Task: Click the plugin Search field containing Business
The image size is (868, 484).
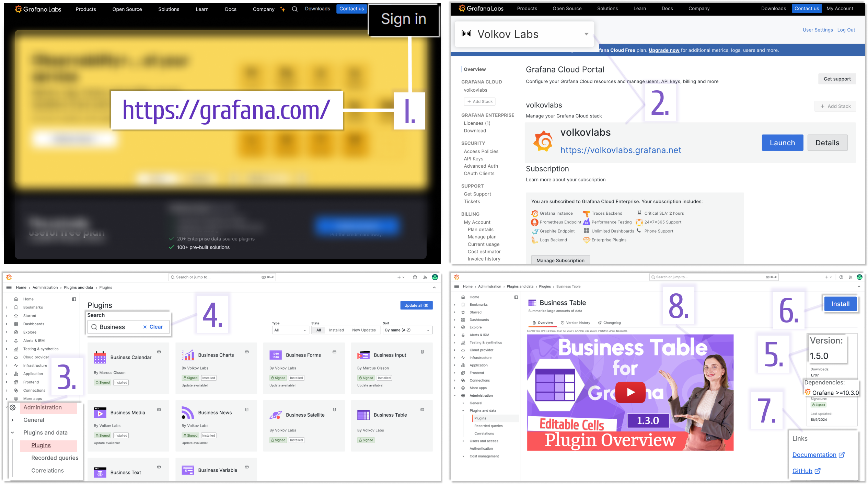Action: [128, 327]
